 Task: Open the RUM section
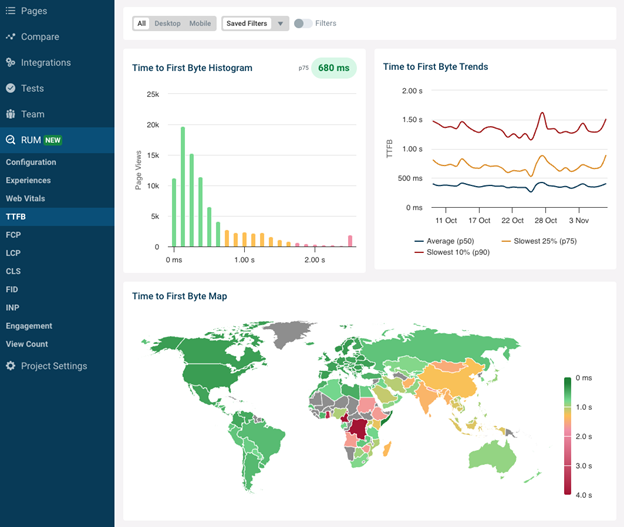coord(57,140)
